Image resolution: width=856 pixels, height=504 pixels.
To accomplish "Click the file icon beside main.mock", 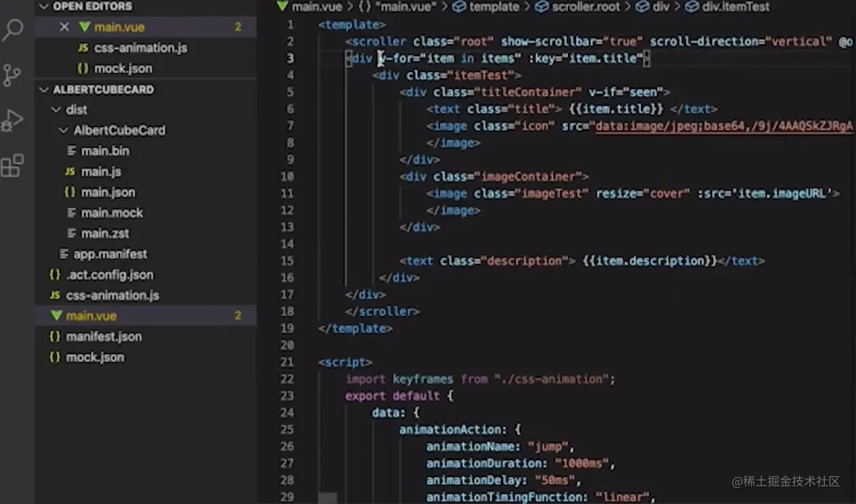I will click(72, 213).
